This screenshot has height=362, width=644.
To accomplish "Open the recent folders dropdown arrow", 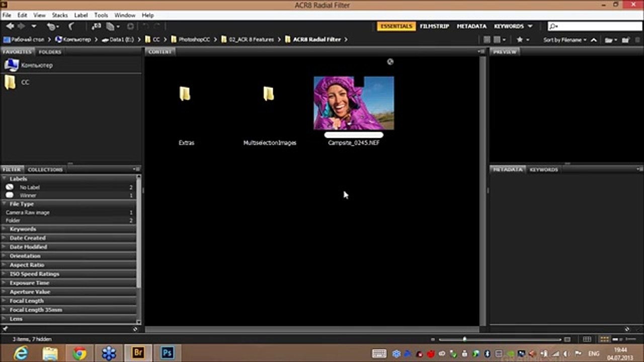I will (34, 26).
